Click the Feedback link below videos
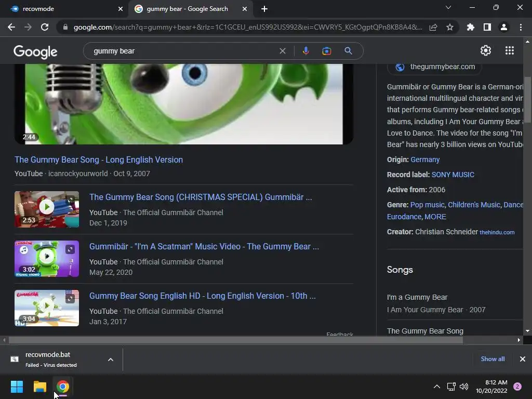 click(x=340, y=334)
